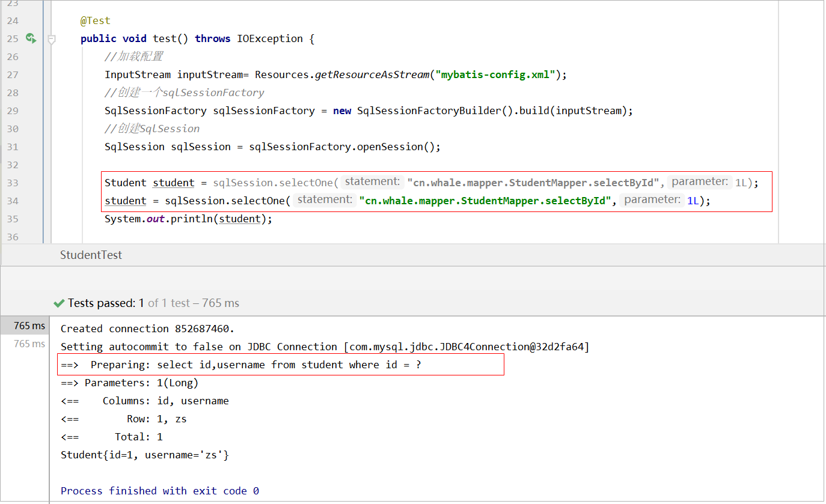Image resolution: width=826 pixels, height=504 pixels.
Task: Click the run test gutter icon at line 25
Action: (31, 38)
